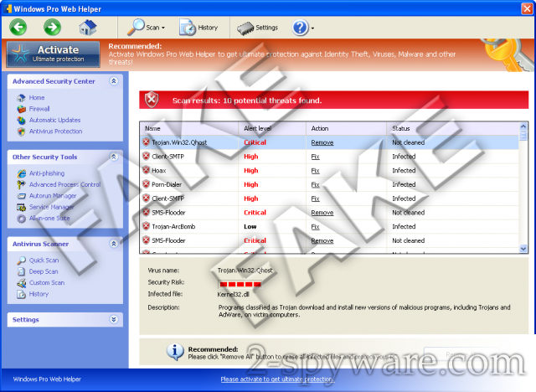
Task: Click the red icon beside Hoax
Action: pyautogui.click(x=146, y=170)
